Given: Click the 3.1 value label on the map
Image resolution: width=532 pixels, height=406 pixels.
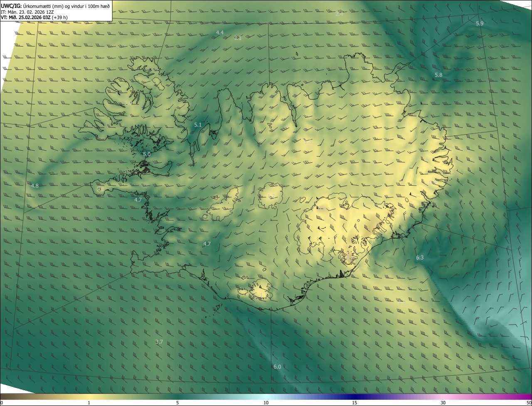Looking at the screenshot, I should click(238, 38).
